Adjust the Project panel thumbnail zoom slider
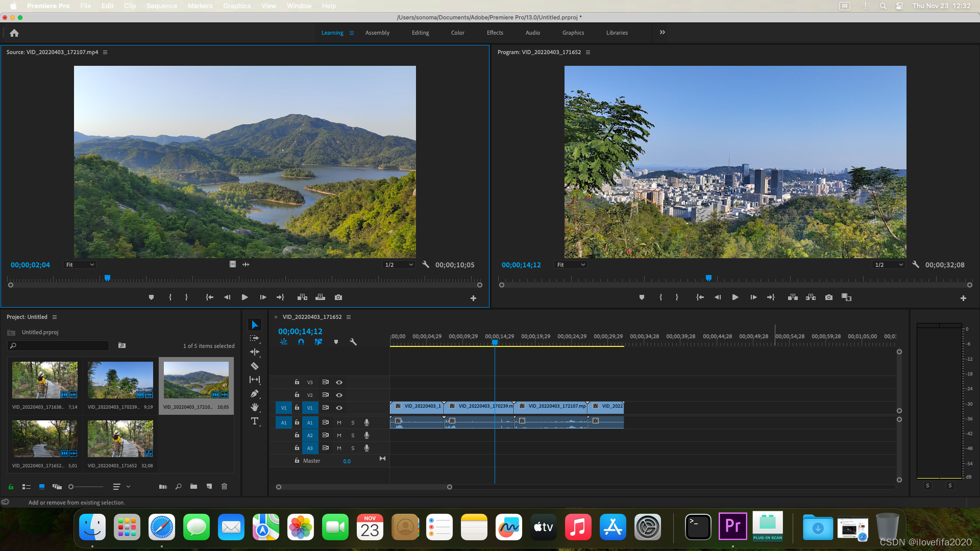The width and height of the screenshot is (980, 551). 71,487
